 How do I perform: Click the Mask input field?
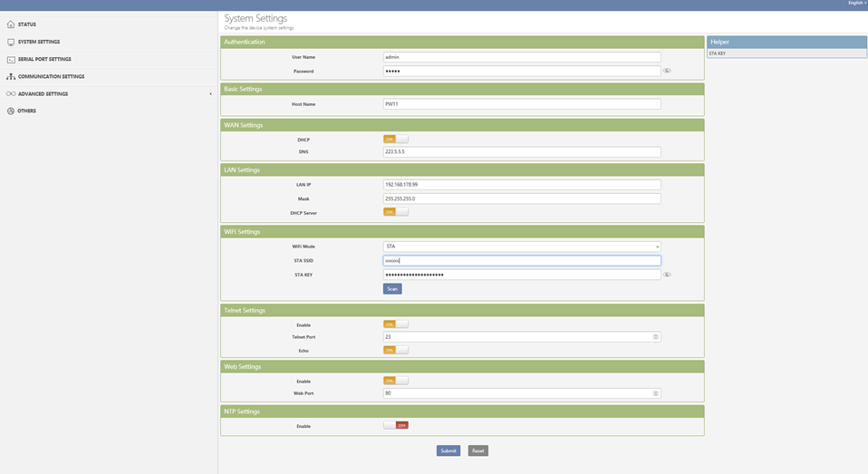click(x=522, y=198)
